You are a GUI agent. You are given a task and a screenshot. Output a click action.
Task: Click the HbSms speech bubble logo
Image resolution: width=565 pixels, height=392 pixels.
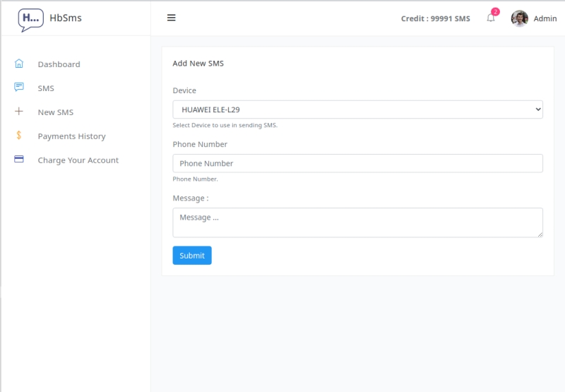(x=30, y=19)
